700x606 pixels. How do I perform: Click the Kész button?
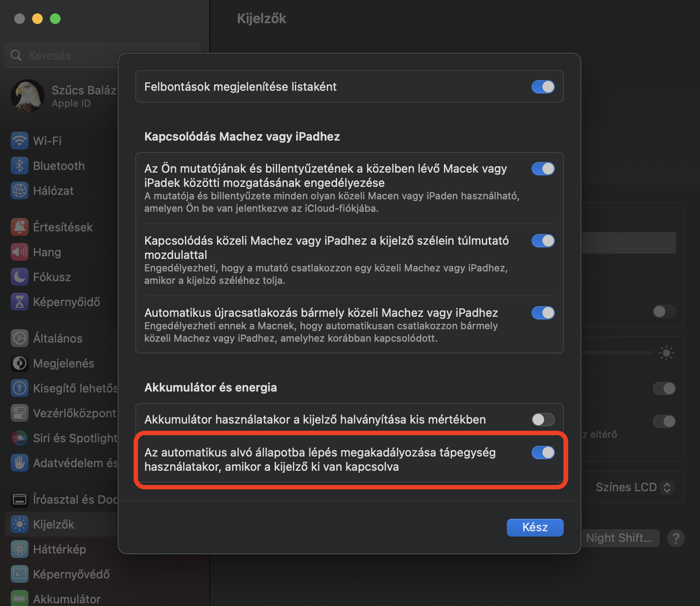point(535,527)
